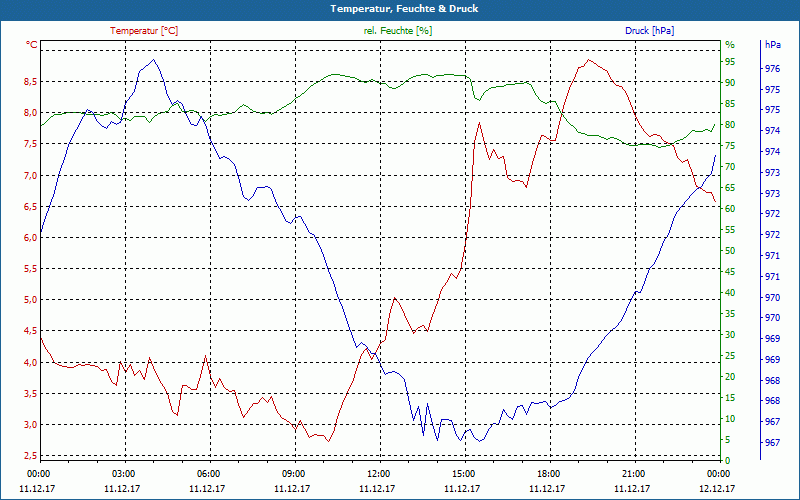This screenshot has width=800, height=500.
Task: Click the green "55" humidity axis value
Action: tap(730, 230)
